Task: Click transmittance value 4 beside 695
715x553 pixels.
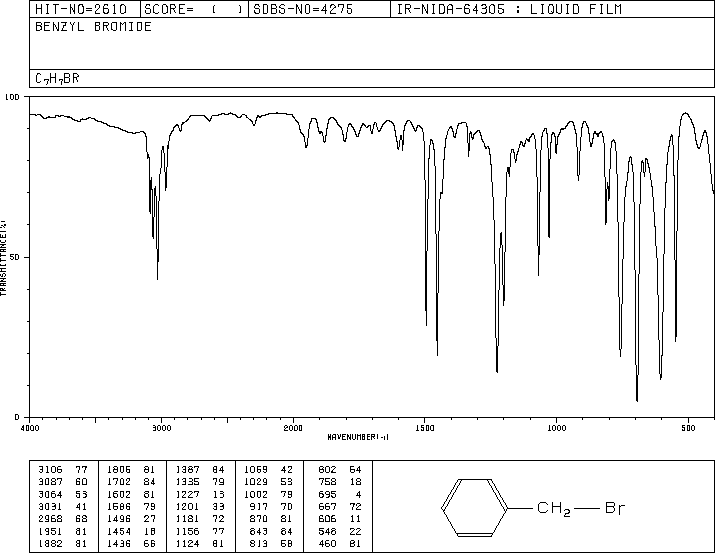Action: click(358, 494)
